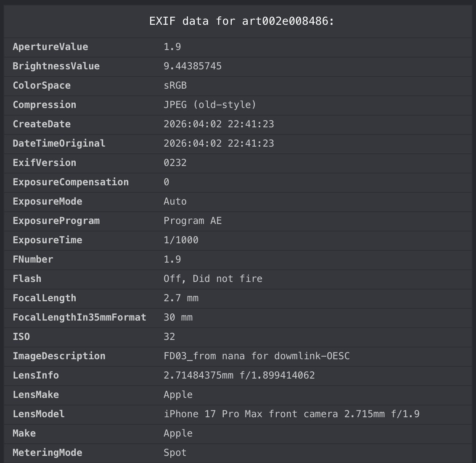The width and height of the screenshot is (476, 463).
Task: Click the MeteringMode Spot value
Action: tap(175, 452)
